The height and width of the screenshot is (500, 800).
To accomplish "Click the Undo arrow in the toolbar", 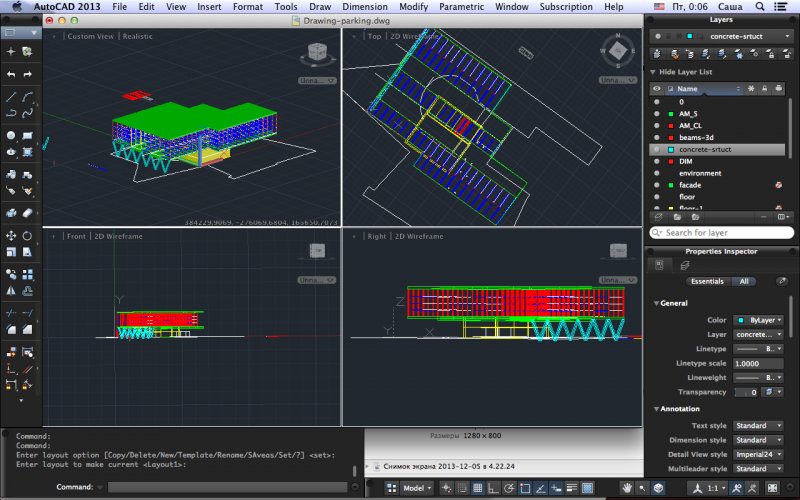I will click(x=11, y=75).
